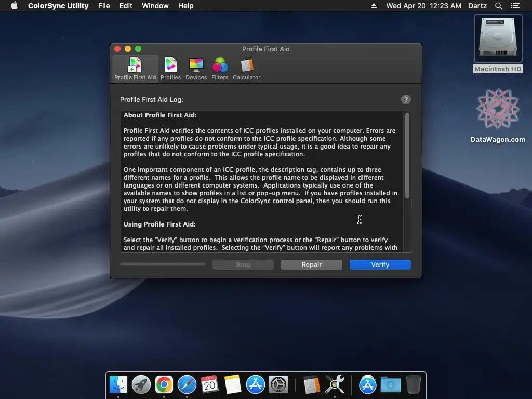Open the File menu
The width and height of the screenshot is (532, 399).
tap(104, 6)
